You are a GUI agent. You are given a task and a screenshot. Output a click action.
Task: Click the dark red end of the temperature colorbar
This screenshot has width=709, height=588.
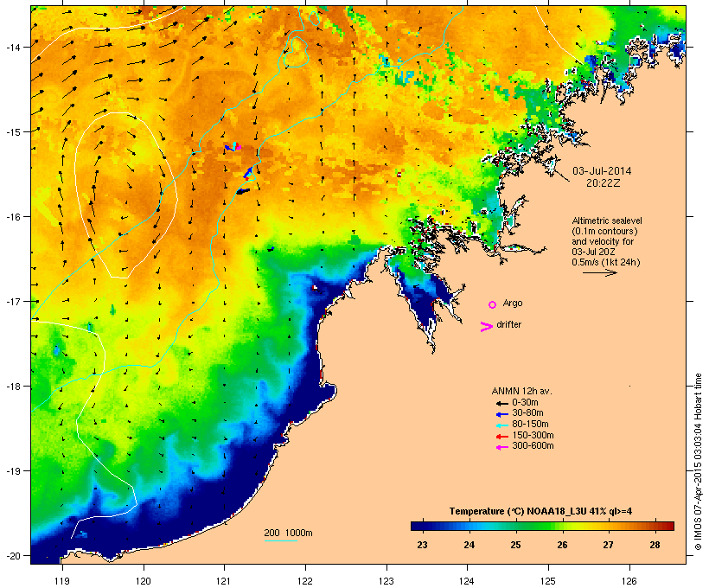point(668,526)
